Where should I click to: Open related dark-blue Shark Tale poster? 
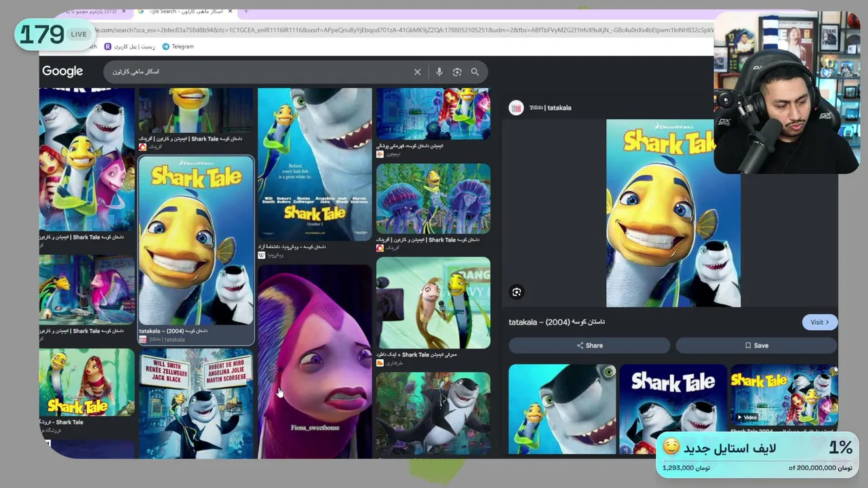coord(673,409)
